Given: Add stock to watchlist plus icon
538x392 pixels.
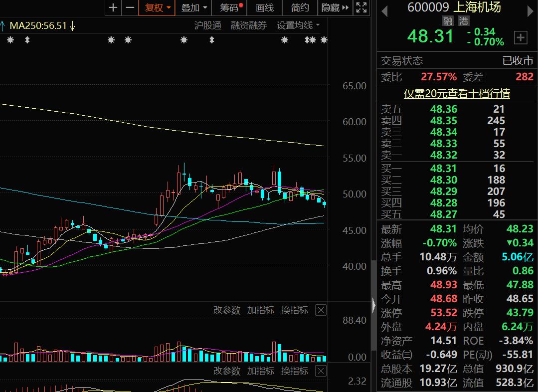Looking at the screenshot, I should [521, 37].
